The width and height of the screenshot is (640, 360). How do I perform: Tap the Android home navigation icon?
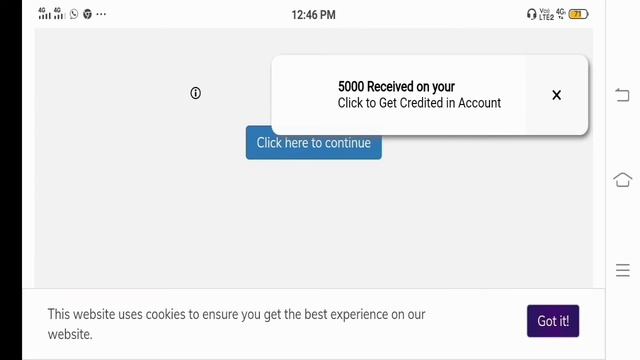point(622,180)
